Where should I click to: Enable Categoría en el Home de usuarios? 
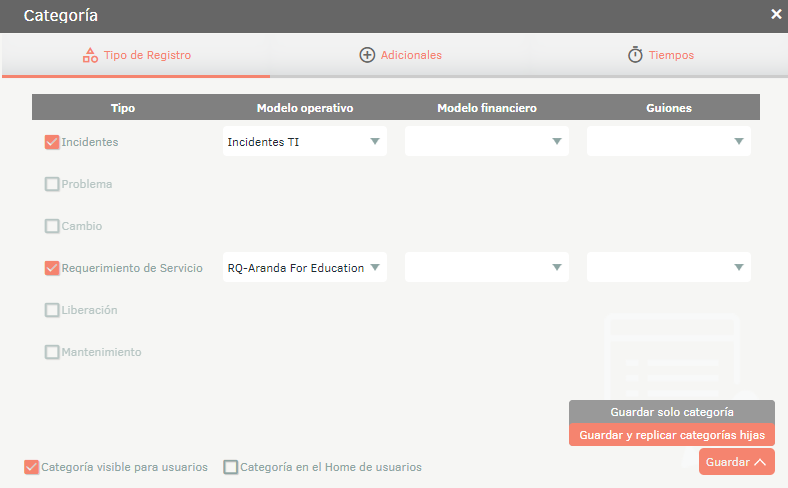[x=231, y=467]
